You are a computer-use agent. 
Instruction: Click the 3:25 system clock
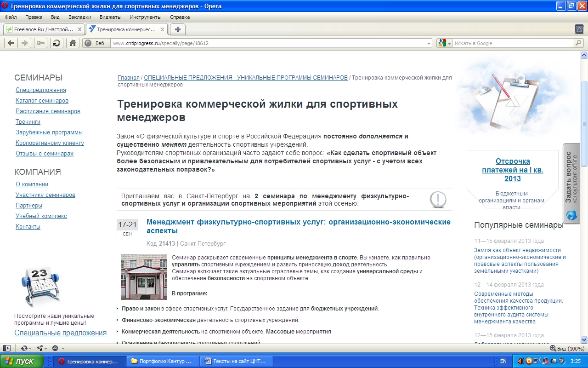coord(575,362)
